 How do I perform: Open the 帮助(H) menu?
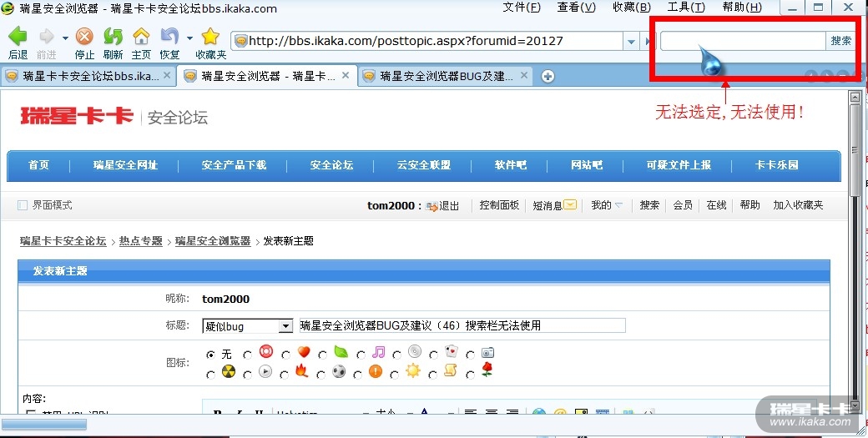click(742, 8)
